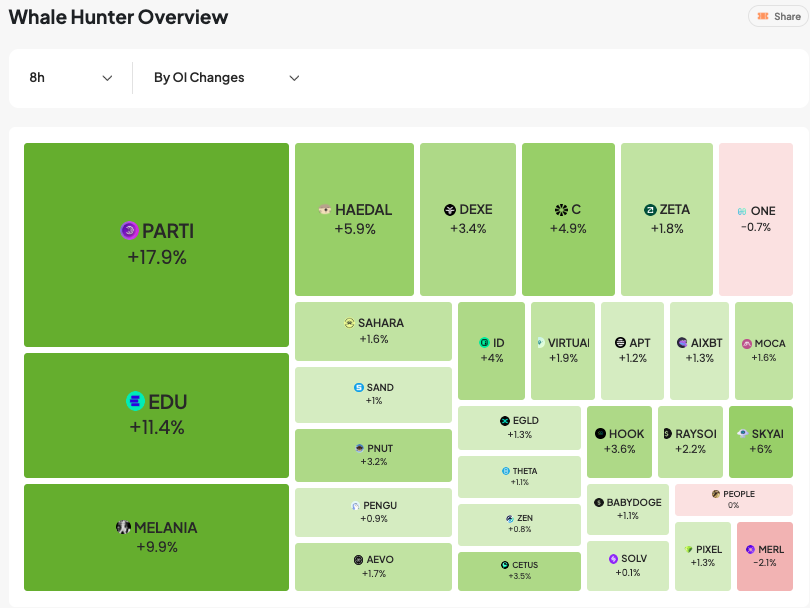
Task: Click the ID +4% value
Action: [x=492, y=358]
